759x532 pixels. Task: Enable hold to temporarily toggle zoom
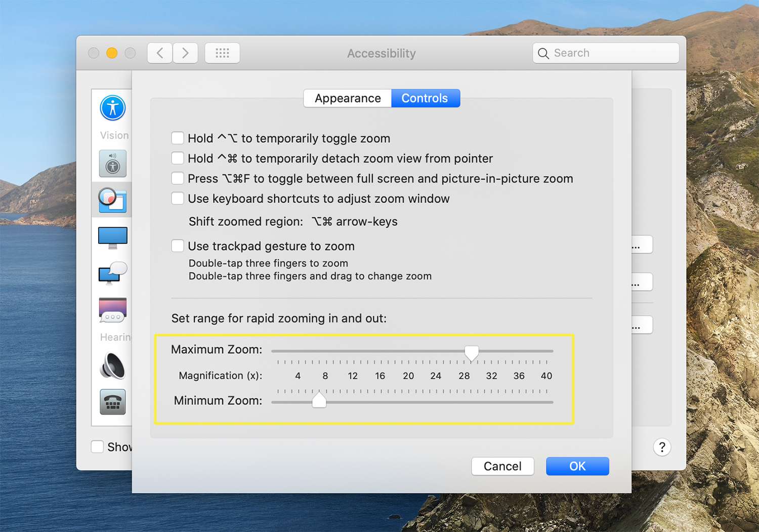[178, 138]
